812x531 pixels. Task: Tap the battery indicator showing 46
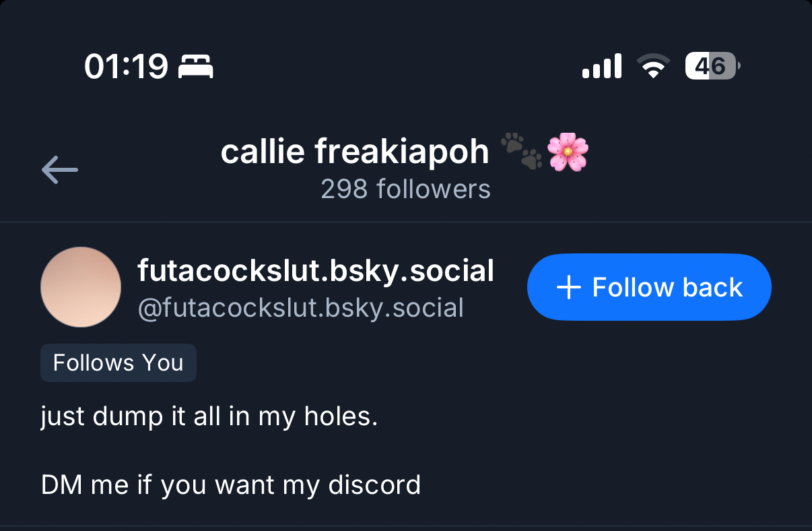(x=712, y=66)
